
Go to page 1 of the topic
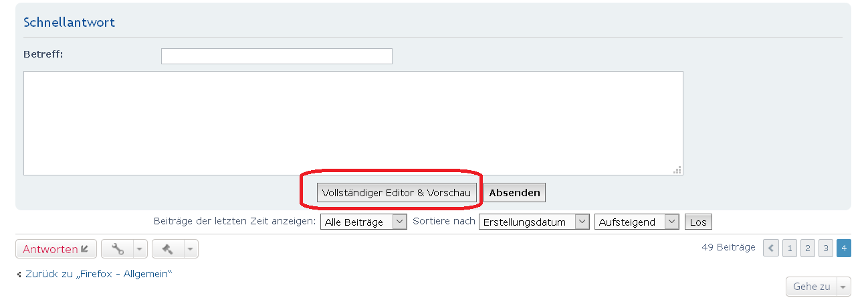[x=790, y=248]
